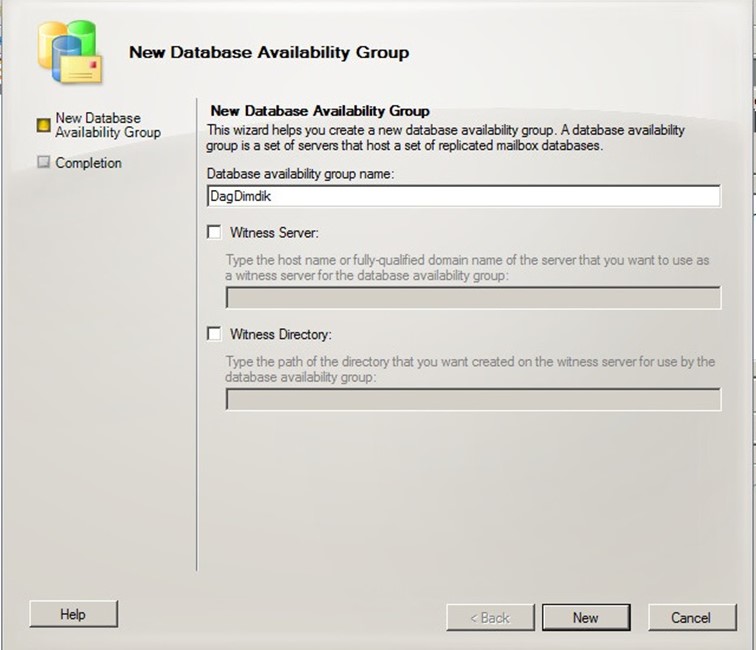
Task: Click the witness server host name field
Action: coord(473,298)
